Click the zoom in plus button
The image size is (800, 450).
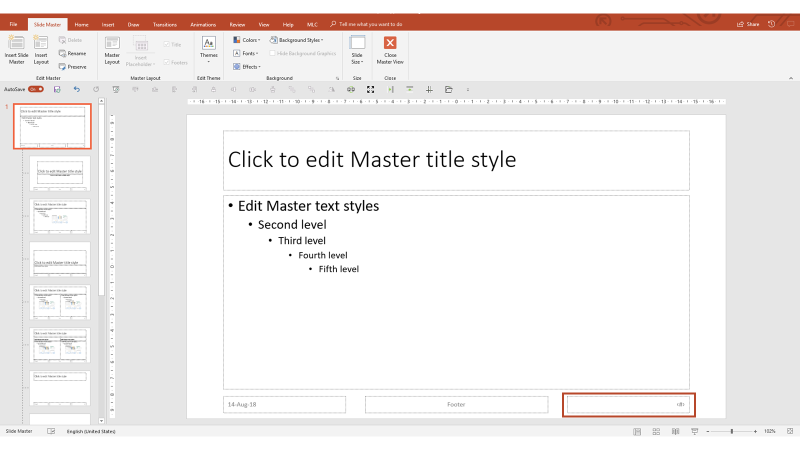click(x=755, y=432)
